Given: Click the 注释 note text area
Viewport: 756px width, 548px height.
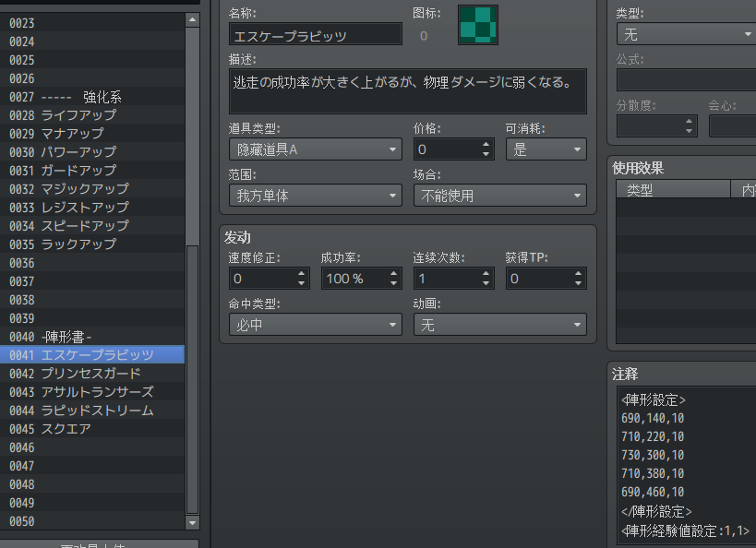Looking at the screenshot, I should [x=687, y=466].
